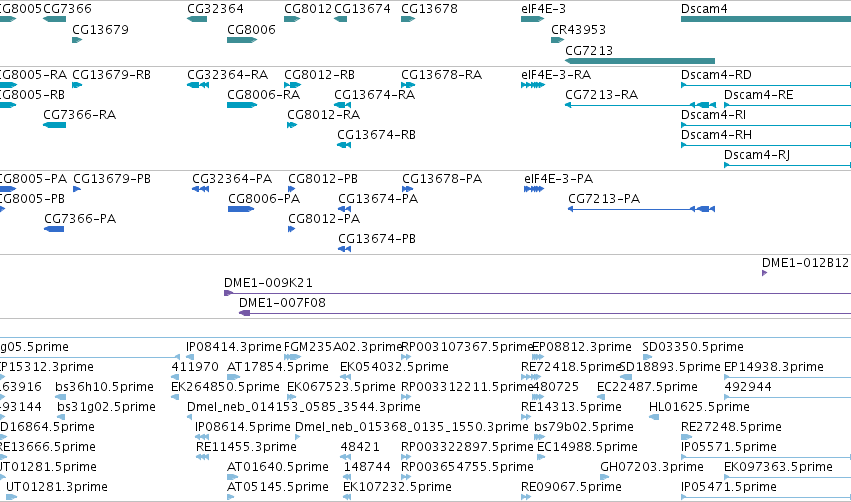Select the CG8006 gene bar glyph
Viewport: 851px width, 502px height.
click(242, 40)
